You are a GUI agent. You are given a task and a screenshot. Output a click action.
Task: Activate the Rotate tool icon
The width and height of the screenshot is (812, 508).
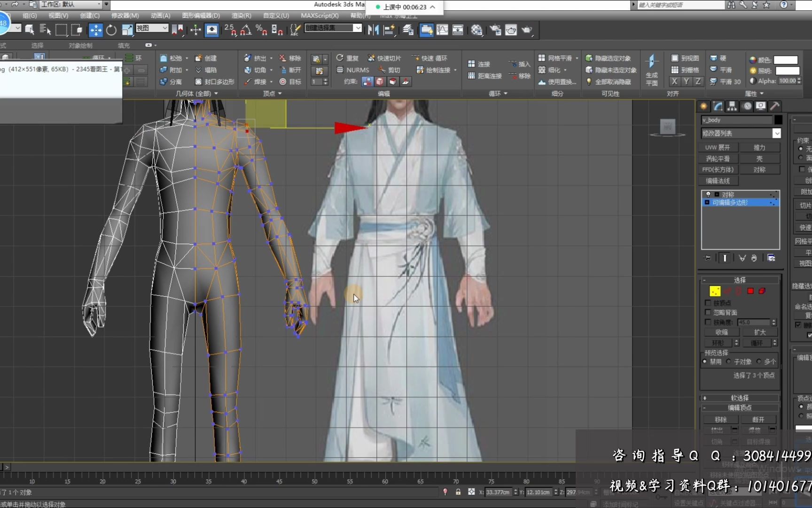tap(111, 30)
